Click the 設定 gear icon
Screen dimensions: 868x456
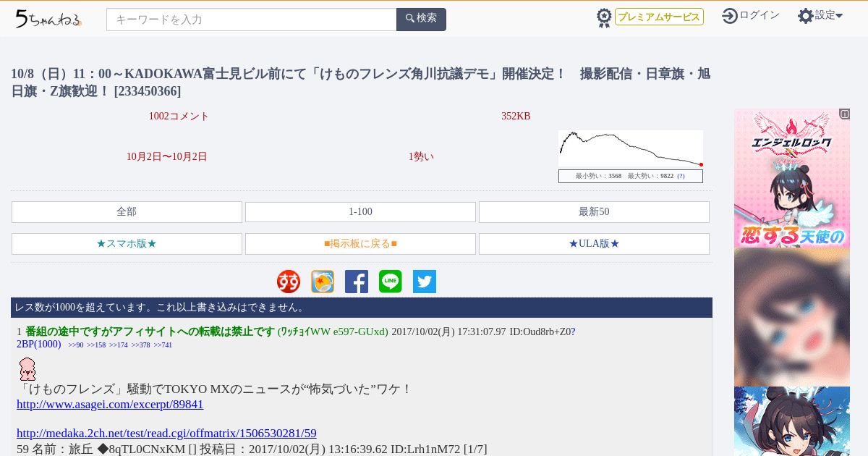pos(806,16)
